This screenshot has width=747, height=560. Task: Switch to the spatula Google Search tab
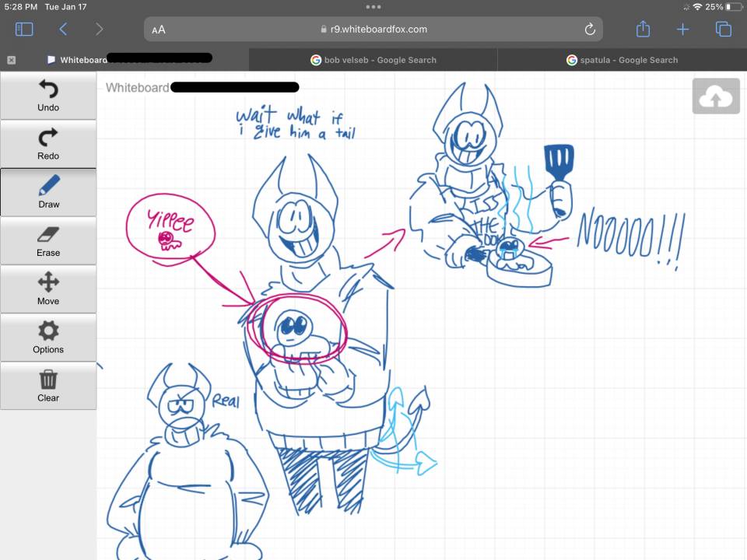coord(622,60)
